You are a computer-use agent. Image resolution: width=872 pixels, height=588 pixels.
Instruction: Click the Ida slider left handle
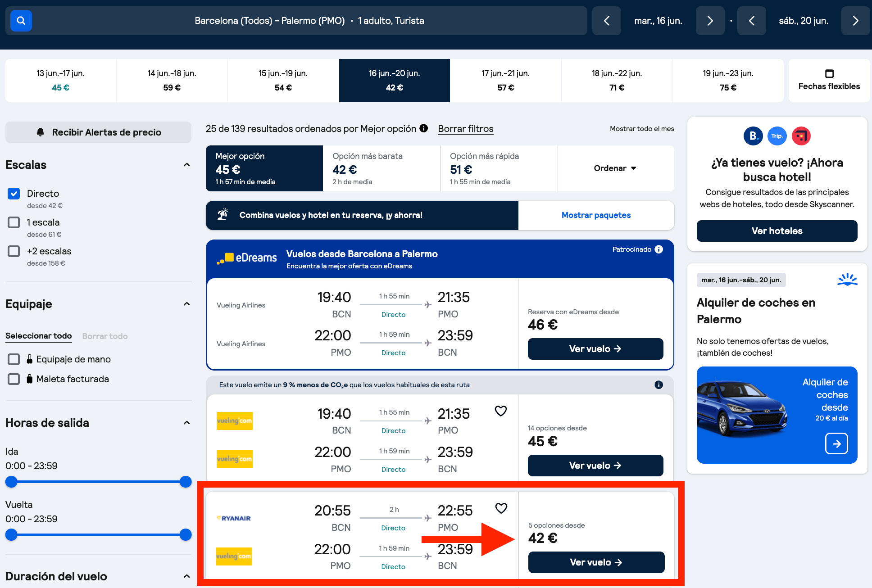click(x=11, y=482)
